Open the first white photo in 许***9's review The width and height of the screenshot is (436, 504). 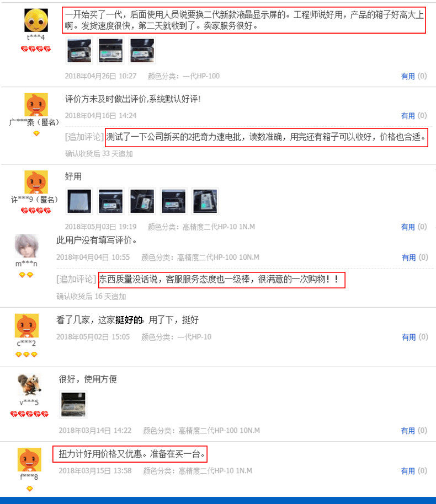coord(79,201)
